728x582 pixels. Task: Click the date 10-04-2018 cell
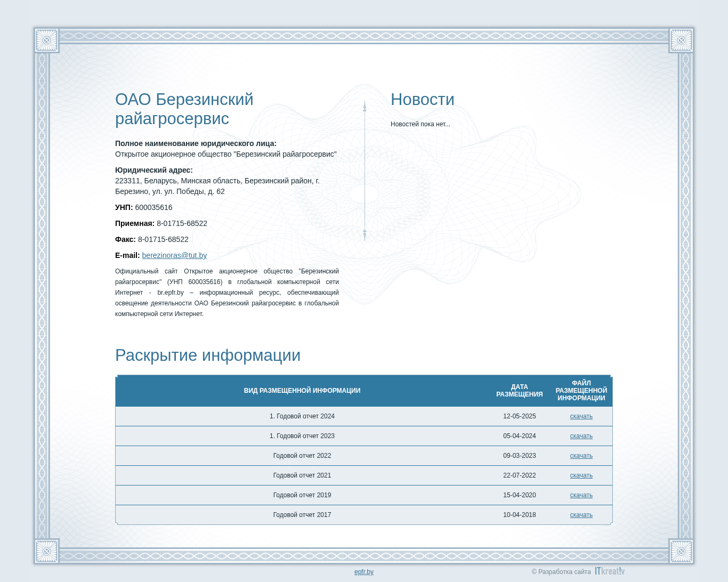pyautogui.click(x=520, y=515)
